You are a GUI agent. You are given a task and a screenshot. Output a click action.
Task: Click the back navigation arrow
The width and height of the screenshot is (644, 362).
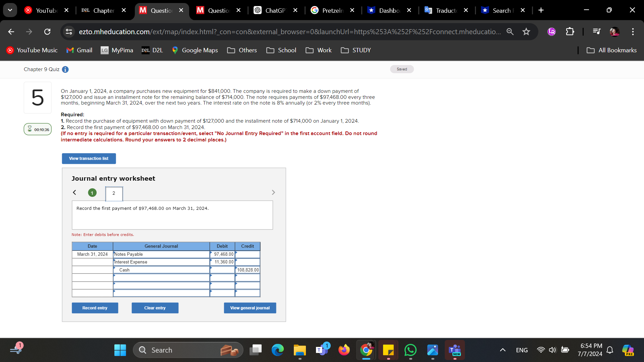click(11, 32)
